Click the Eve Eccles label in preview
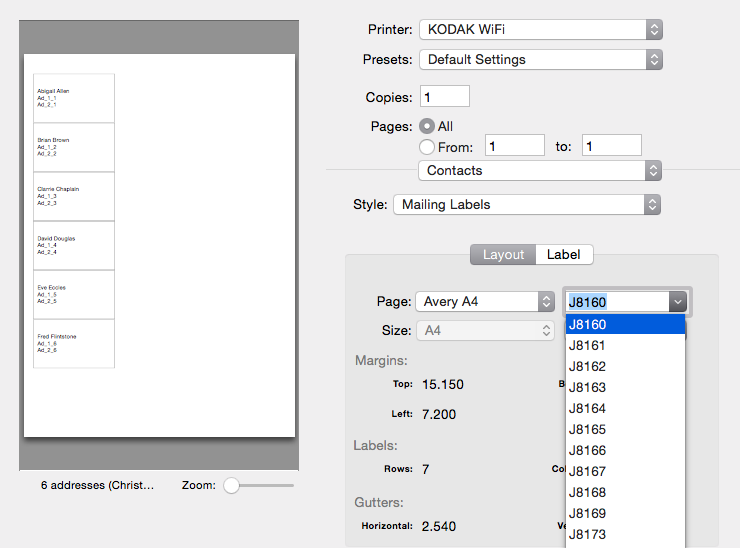Image resolution: width=740 pixels, height=548 pixels. pyautogui.click(x=74, y=295)
